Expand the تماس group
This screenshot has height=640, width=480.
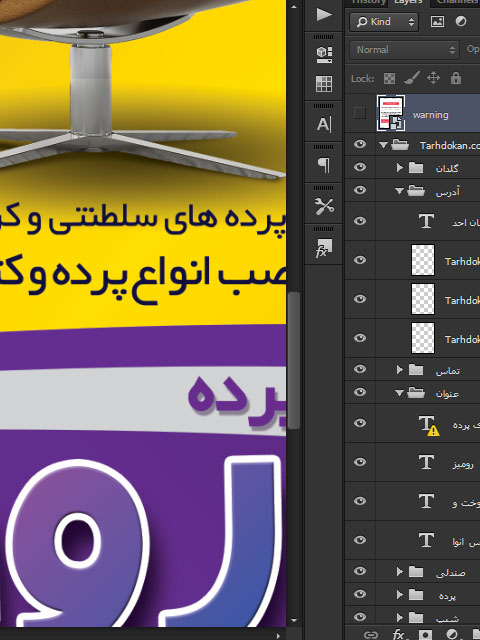400,369
